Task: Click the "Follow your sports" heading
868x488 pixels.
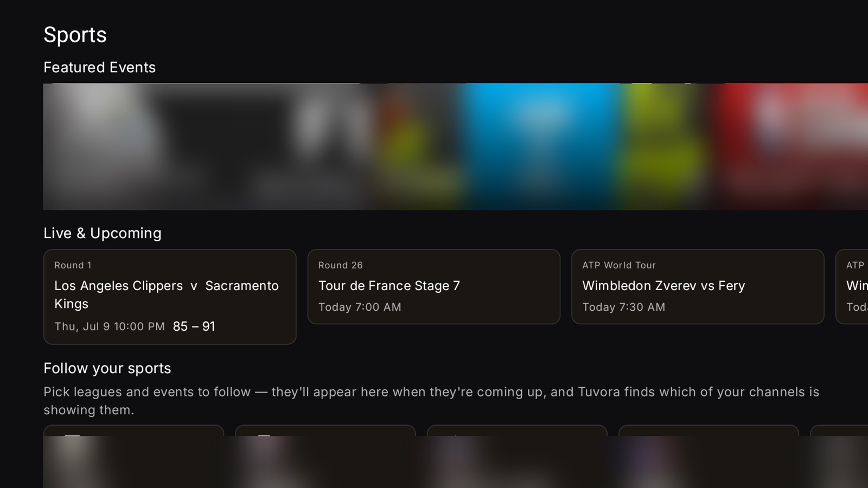Action: click(107, 368)
